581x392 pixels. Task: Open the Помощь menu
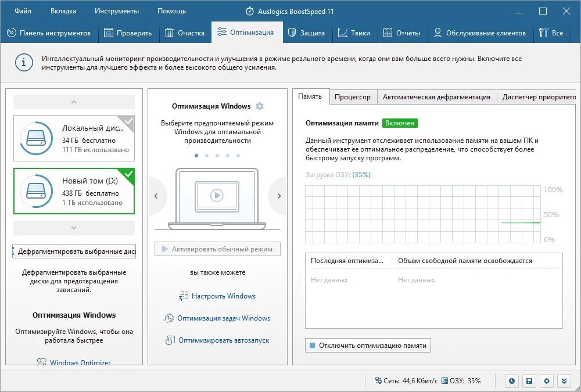pyautogui.click(x=171, y=11)
